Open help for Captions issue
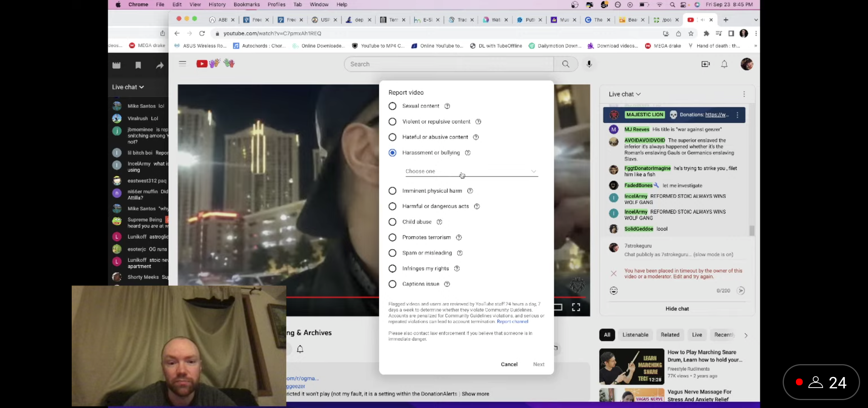This screenshot has height=408, width=868. point(447,284)
